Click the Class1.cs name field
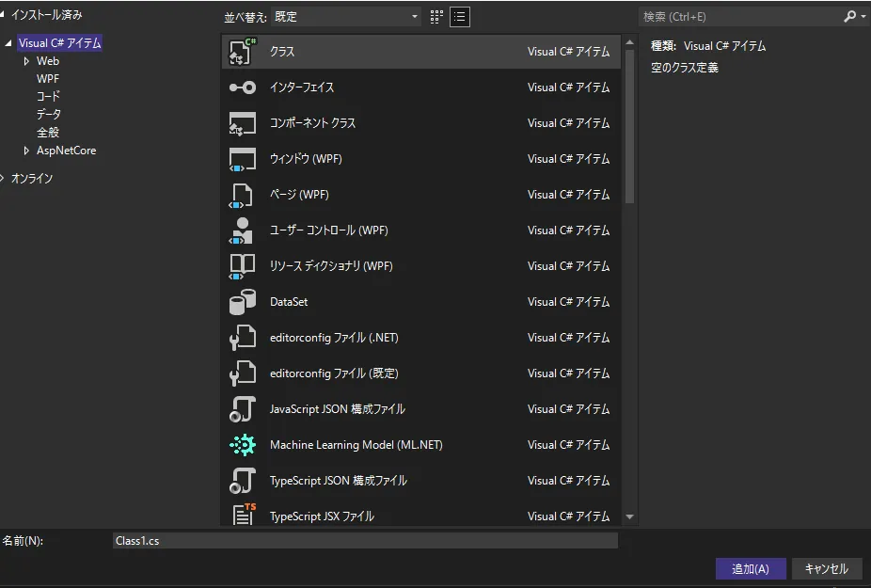Viewport: 871px width, 588px height. click(365, 541)
